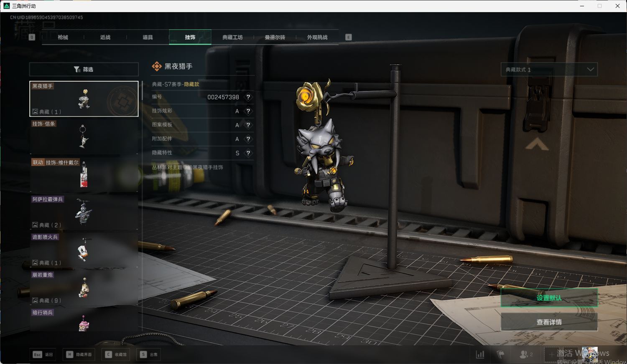Click the 查看详情 button

549,322
